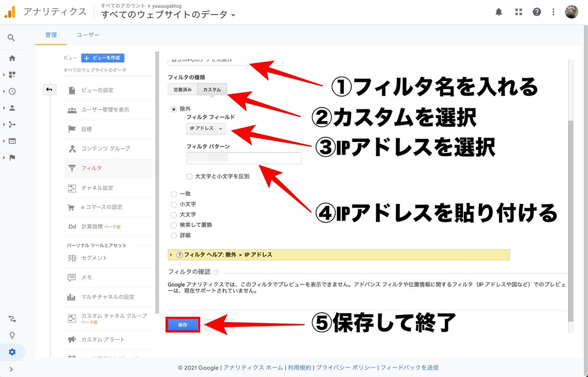Tick the 大文字と小文字を区別 checkbox
The image size is (588, 377).
pyautogui.click(x=189, y=176)
